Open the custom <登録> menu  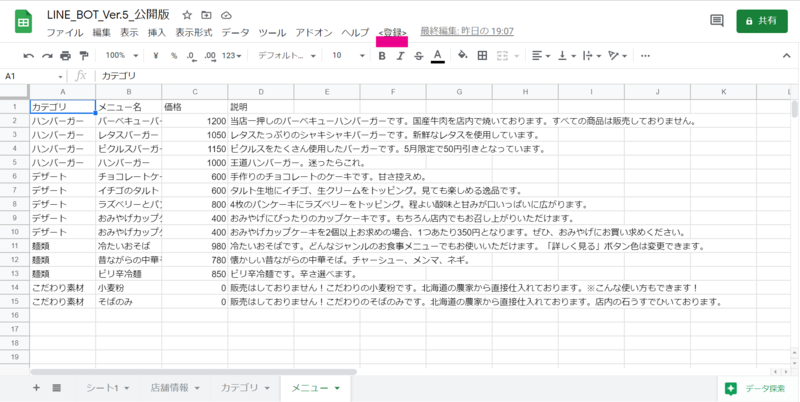[392, 33]
